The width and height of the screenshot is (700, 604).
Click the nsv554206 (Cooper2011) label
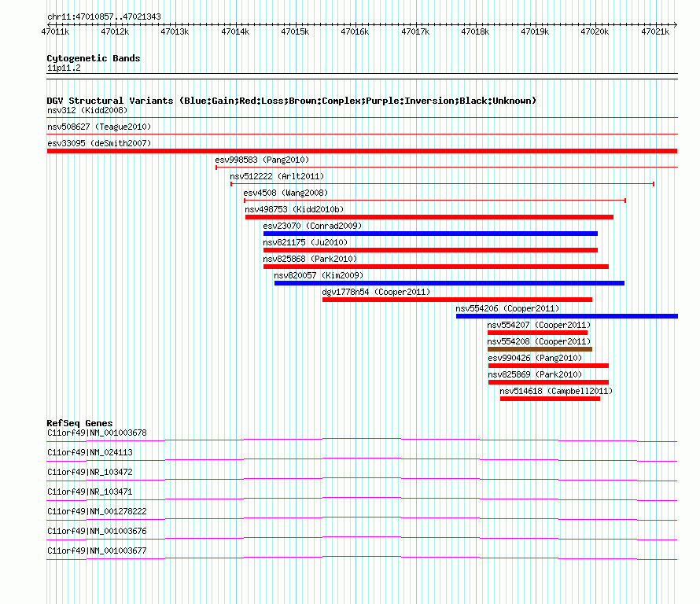coord(507,308)
